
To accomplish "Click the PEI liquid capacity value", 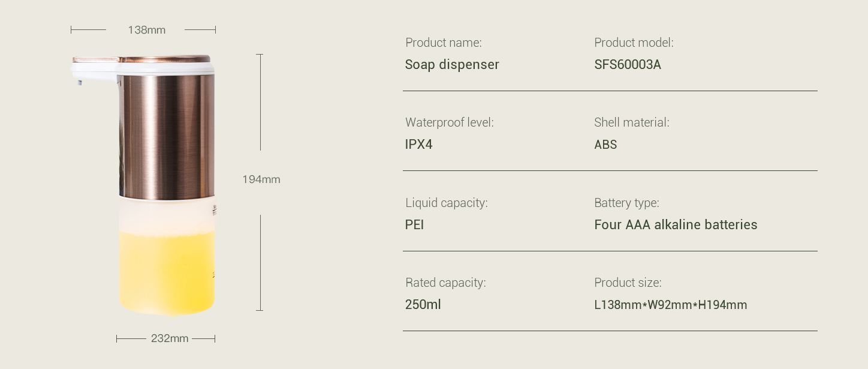I will pyautogui.click(x=414, y=225).
